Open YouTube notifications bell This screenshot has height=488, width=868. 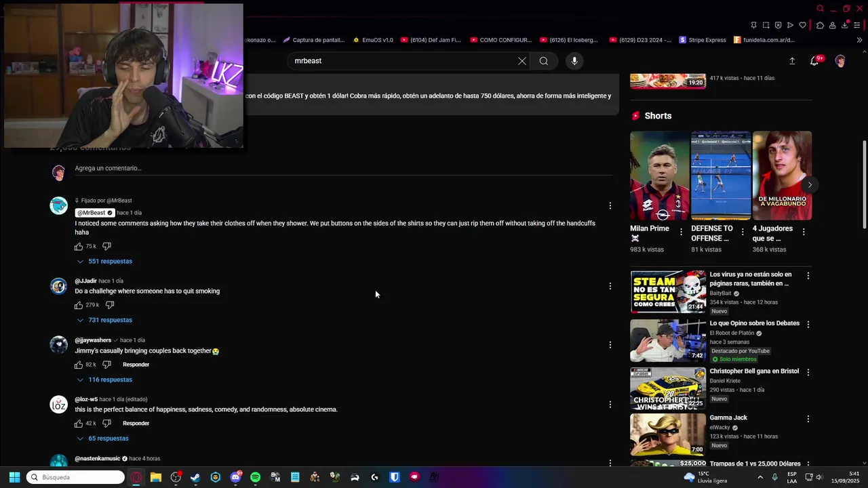pyautogui.click(x=814, y=61)
